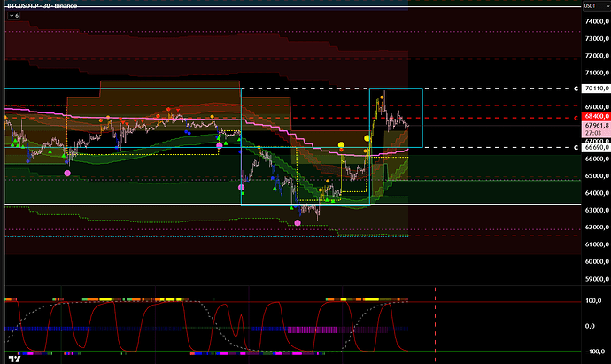This screenshot has height=364, width=611.
Task: Expand the collapsed indicator legend showing 6
Action: (x=12, y=17)
